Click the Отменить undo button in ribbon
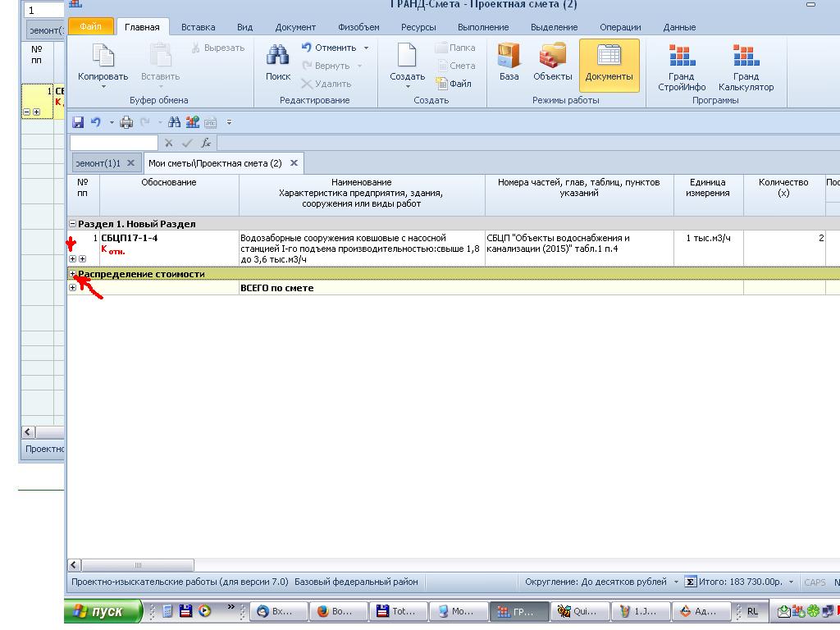 point(328,48)
